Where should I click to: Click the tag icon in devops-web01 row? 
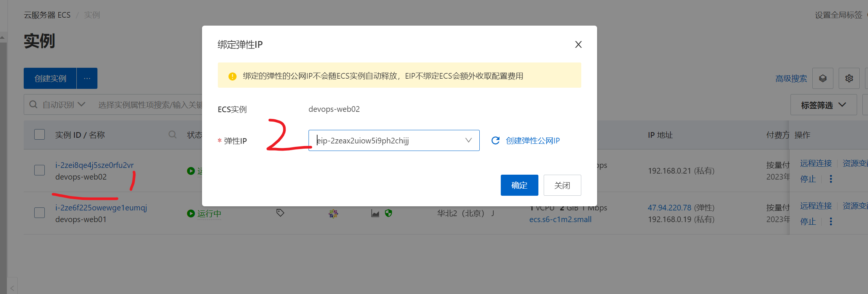[280, 213]
